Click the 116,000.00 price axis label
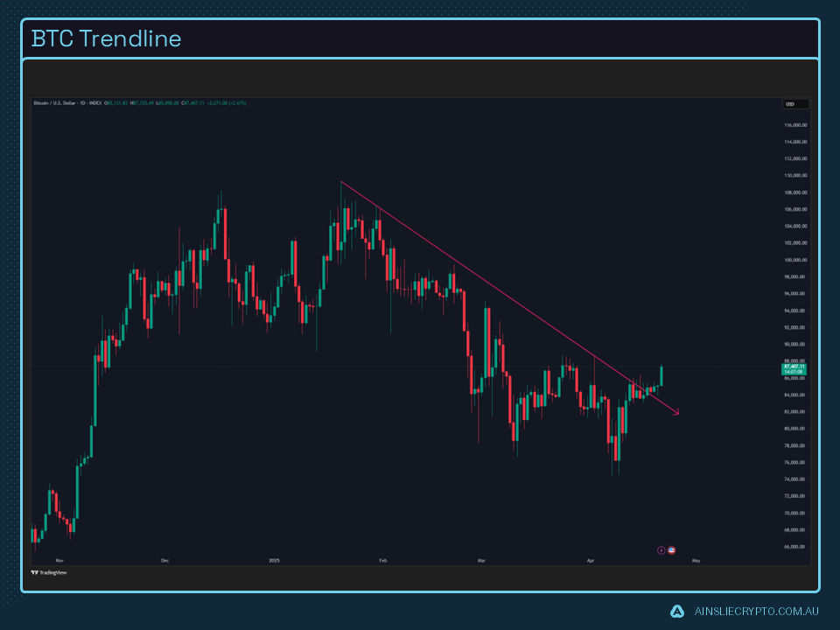Image resolution: width=840 pixels, height=630 pixels. [795, 125]
